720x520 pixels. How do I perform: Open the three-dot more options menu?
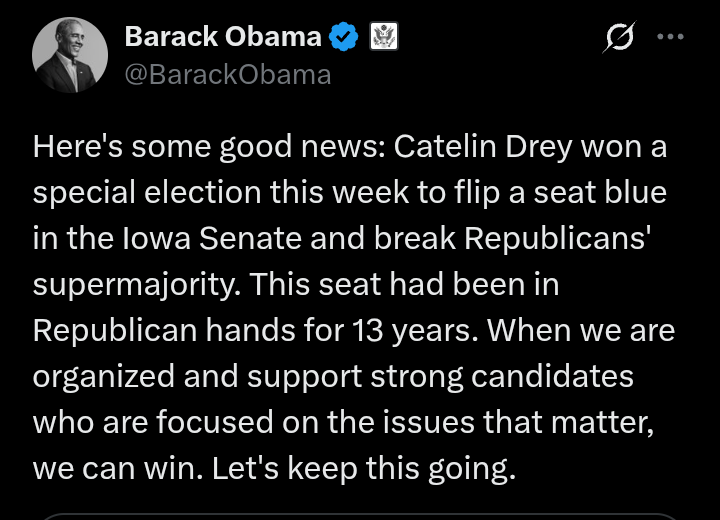670,37
